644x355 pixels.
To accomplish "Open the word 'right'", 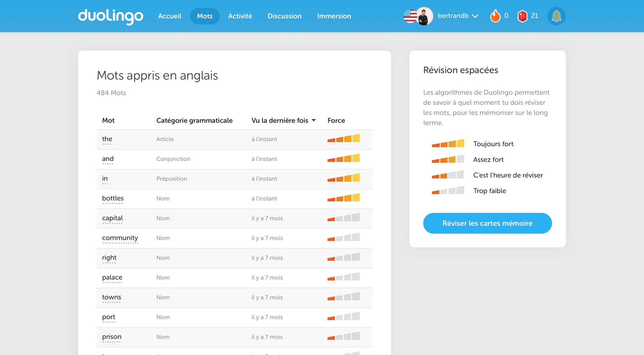I will (x=109, y=258).
